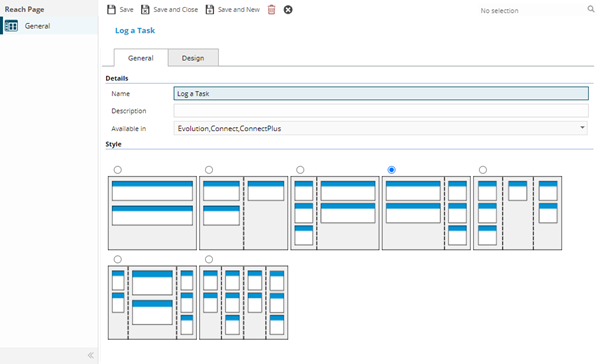Click the Save disk icon
Viewport: 600px width, 364px height.
click(111, 10)
